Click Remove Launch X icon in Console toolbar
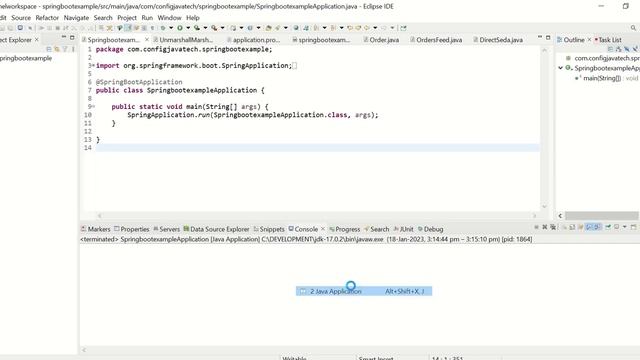 click(x=544, y=227)
